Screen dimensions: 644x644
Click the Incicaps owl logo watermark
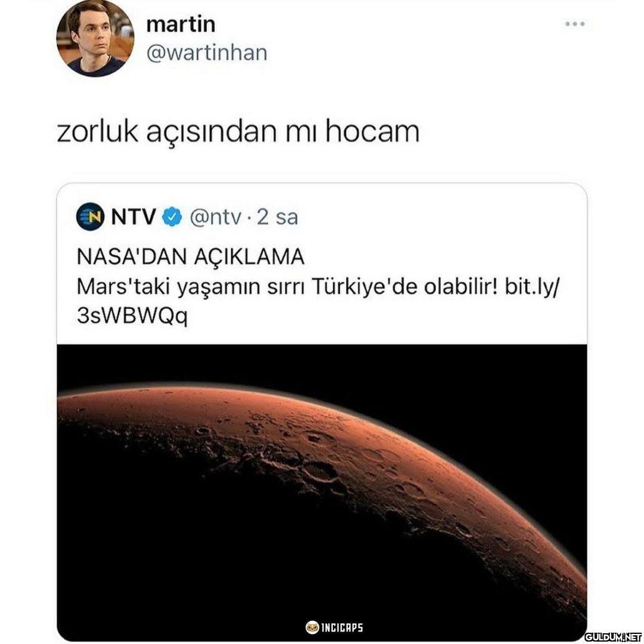point(312,627)
